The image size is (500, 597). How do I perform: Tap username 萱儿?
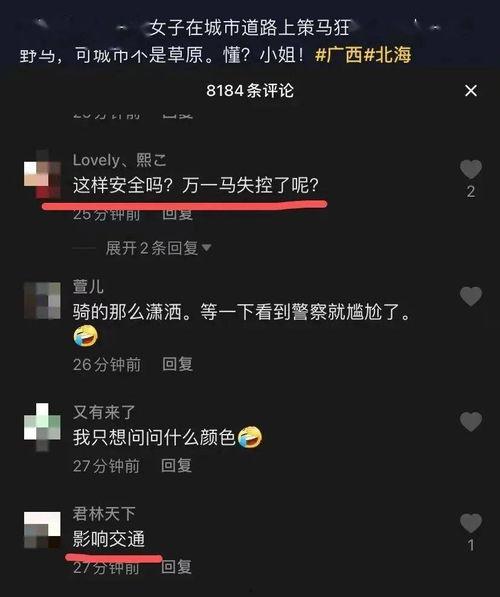88,286
